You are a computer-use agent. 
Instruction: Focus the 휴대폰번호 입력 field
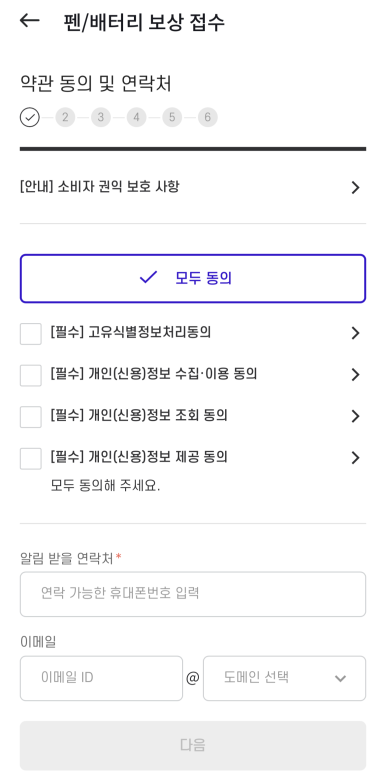click(x=193, y=594)
